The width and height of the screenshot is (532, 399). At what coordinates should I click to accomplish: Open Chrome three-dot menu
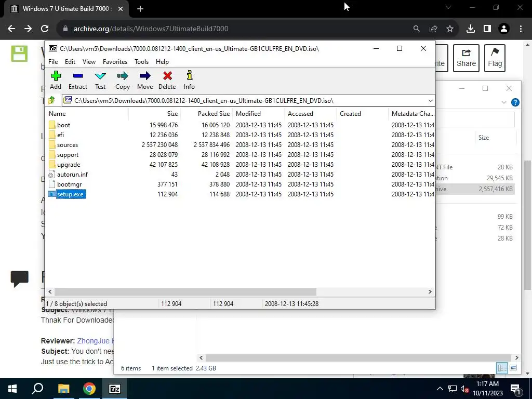521,29
